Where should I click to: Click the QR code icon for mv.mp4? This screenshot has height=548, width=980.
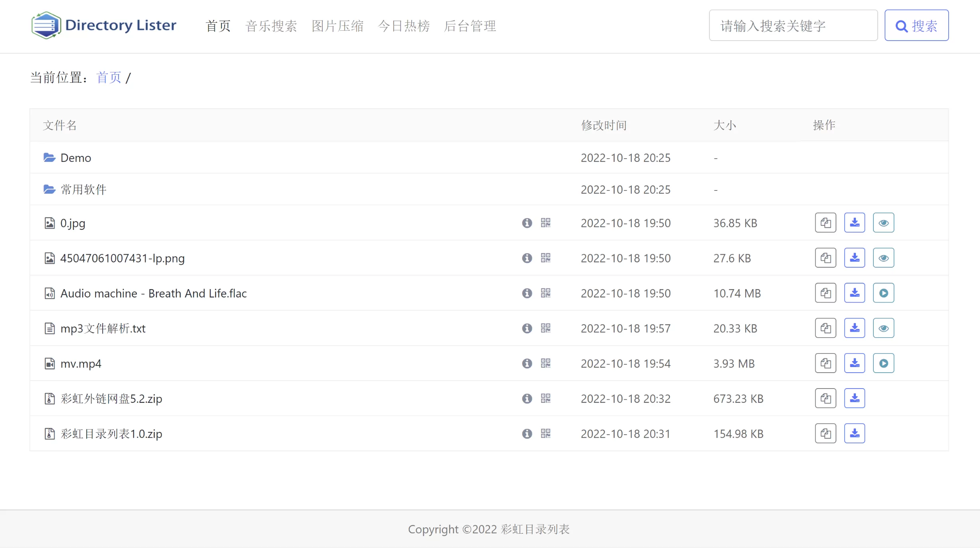[x=545, y=363]
